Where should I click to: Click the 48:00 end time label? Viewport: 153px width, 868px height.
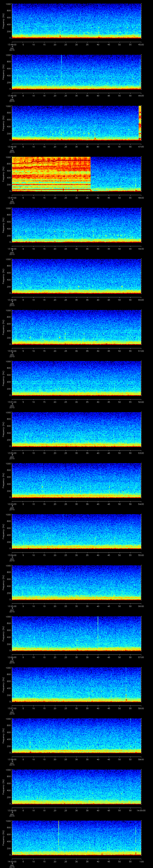tap(141, 198)
